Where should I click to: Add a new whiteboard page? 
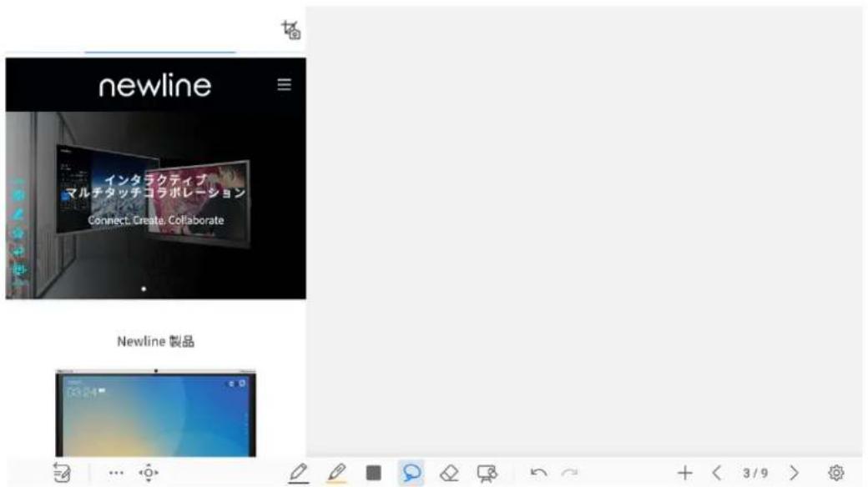pyautogui.click(x=684, y=473)
